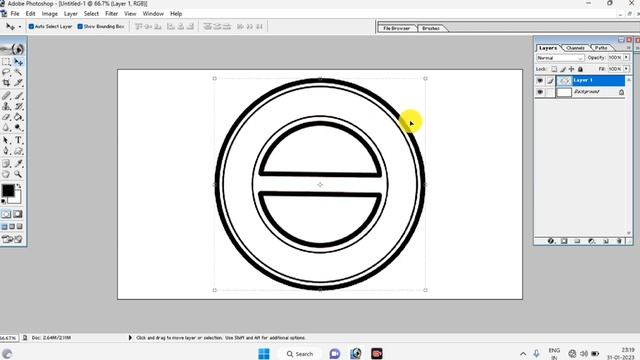Select the Dodge tool
The image size is (640, 360).
[18, 128]
